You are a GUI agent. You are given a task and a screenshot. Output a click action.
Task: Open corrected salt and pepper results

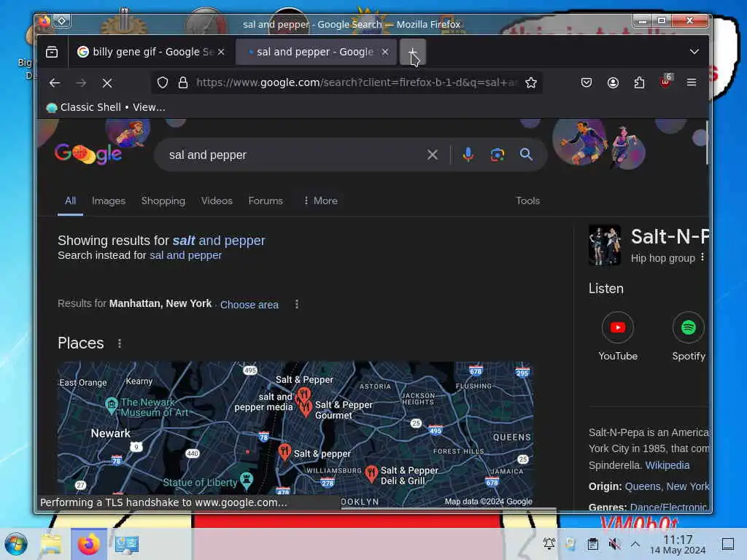(219, 241)
